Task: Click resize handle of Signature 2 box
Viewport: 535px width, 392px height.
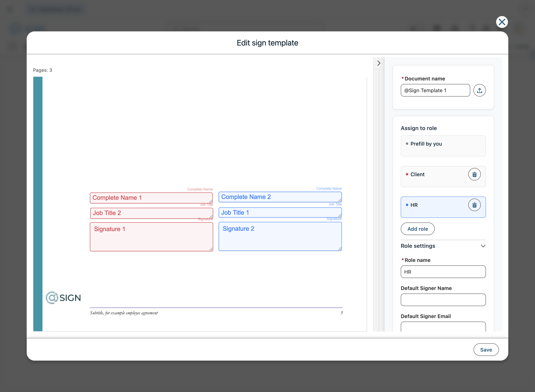Action: pyautogui.click(x=340, y=249)
